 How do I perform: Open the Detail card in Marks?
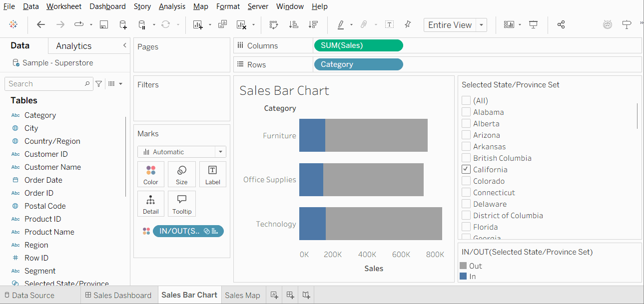coord(151,204)
